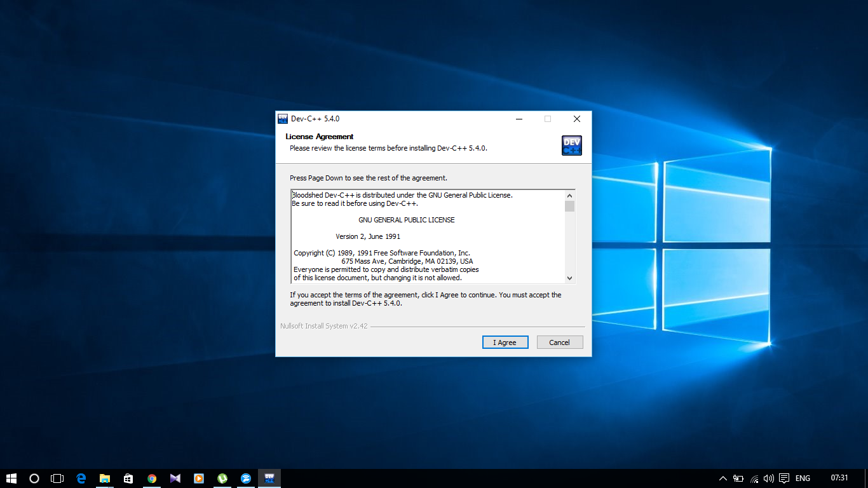Viewport: 868px width, 488px height.
Task: Click the Wi-Fi network tray icon
Action: pyautogui.click(x=754, y=478)
